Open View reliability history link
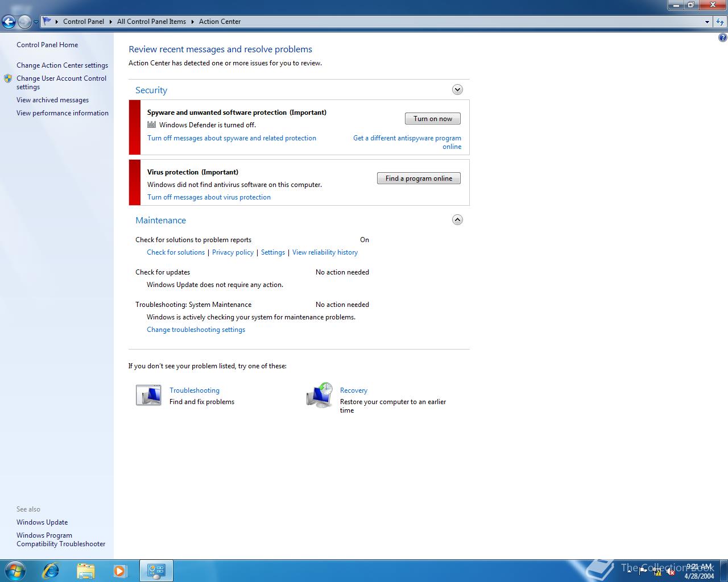 (x=325, y=252)
